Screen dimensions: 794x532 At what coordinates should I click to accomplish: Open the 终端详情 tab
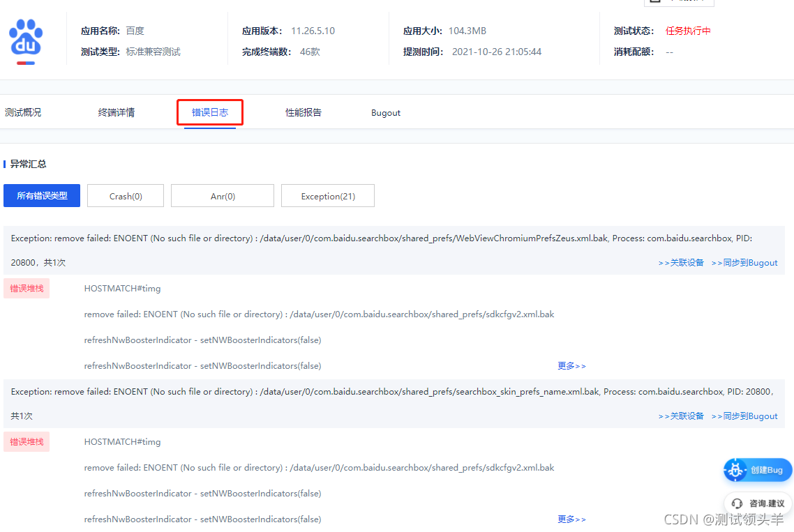click(x=116, y=112)
